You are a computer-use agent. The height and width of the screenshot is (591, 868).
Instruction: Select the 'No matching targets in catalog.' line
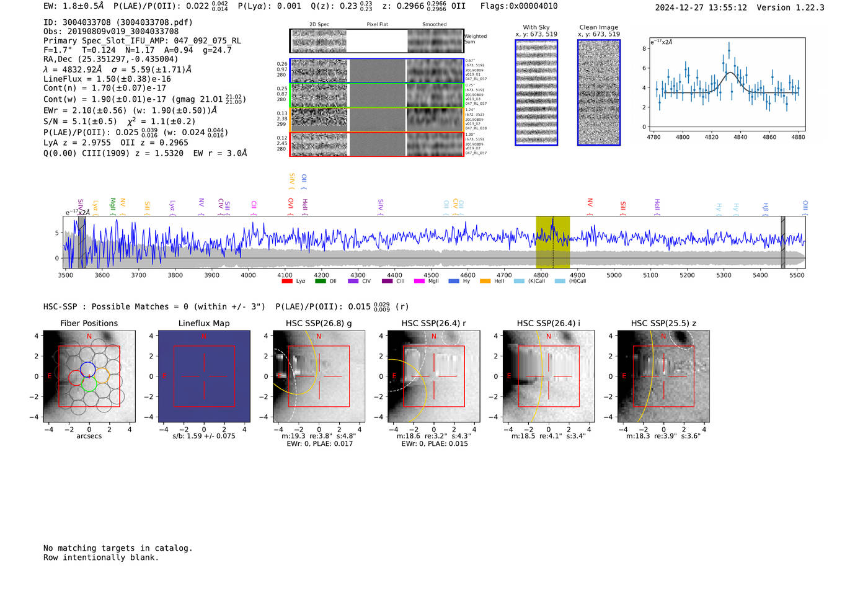pos(118,548)
